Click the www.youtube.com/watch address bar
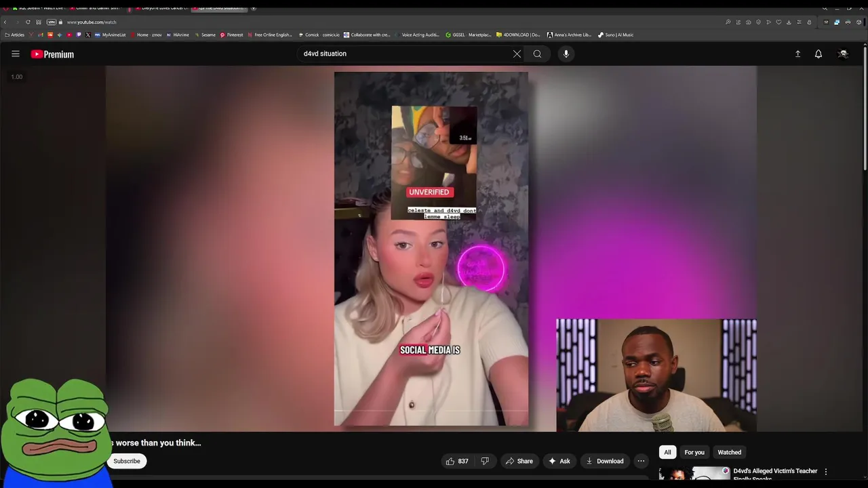Viewport: 868px width, 488px height. (92, 22)
